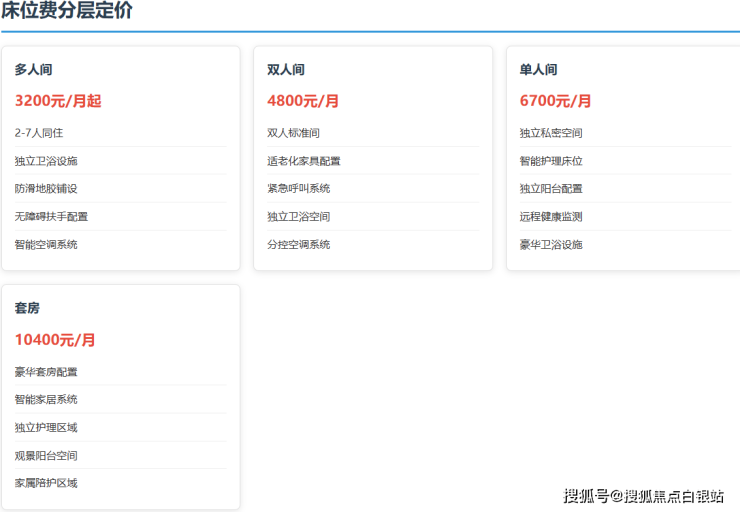
Task: Click 远程健康监测 list item
Action: pyautogui.click(x=551, y=216)
